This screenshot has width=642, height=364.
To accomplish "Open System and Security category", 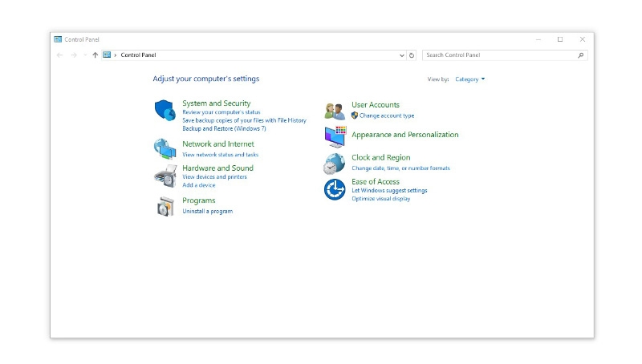I will coord(216,103).
